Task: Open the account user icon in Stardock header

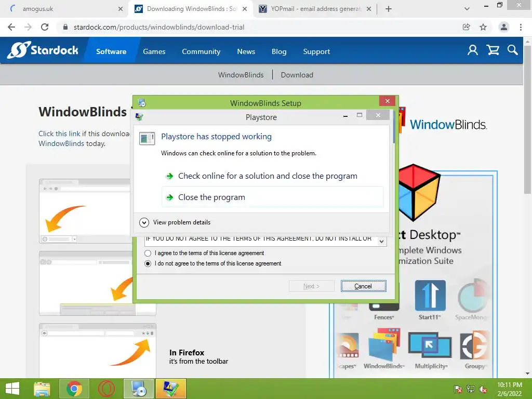Action: pos(473,50)
